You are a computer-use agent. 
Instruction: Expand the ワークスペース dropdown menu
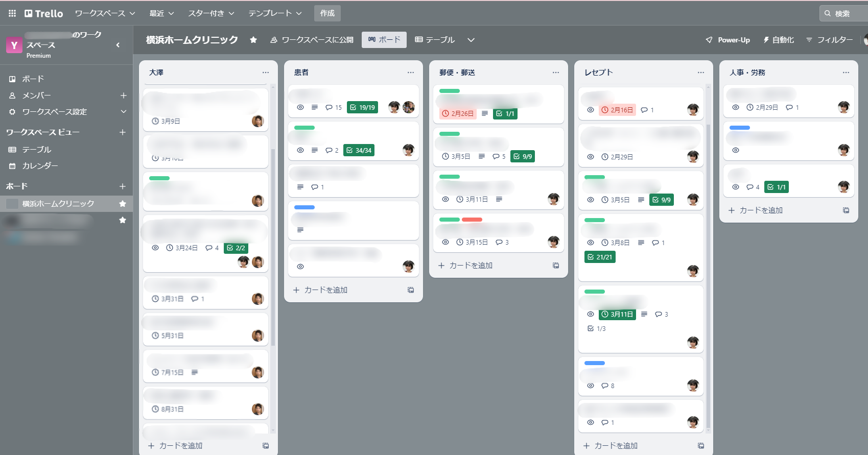click(x=105, y=13)
